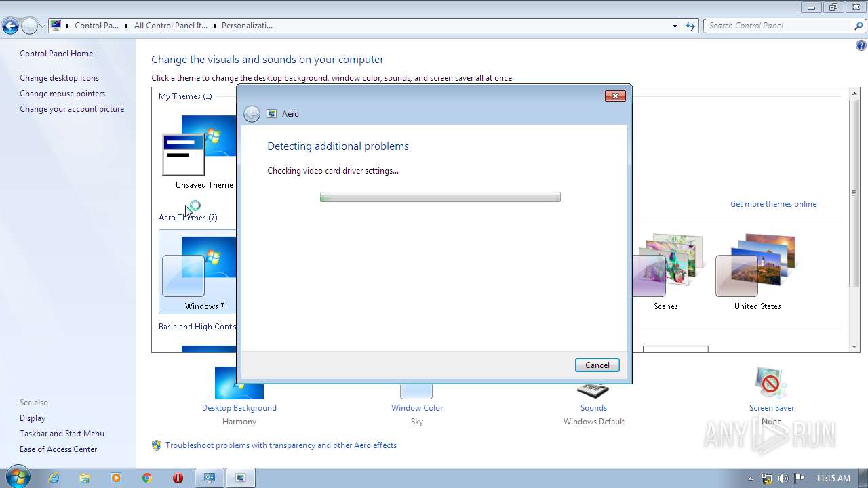The width and height of the screenshot is (868, 488).
Task: Switch to Aero troubleshooter taskbar button
Action: pyautogui.click(x=241, y=478)
